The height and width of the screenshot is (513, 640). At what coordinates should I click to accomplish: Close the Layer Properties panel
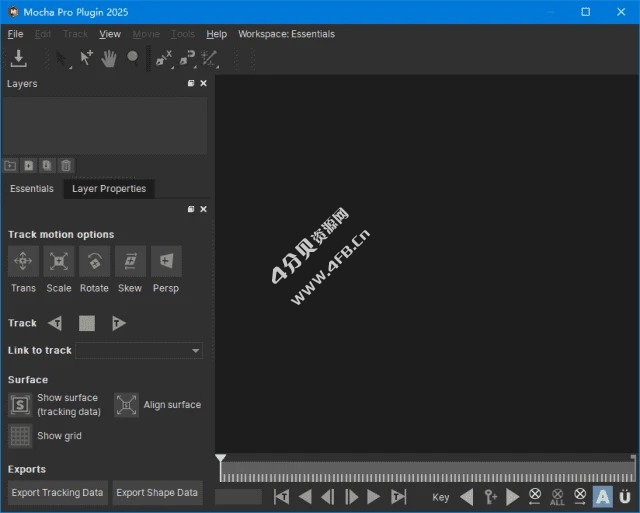coord(203,209)
